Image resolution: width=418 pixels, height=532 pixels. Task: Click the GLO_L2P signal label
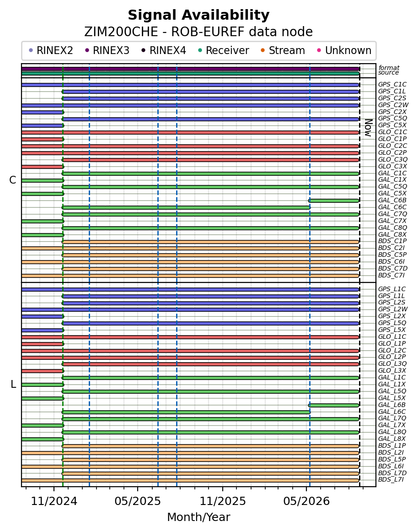(392, 357)
